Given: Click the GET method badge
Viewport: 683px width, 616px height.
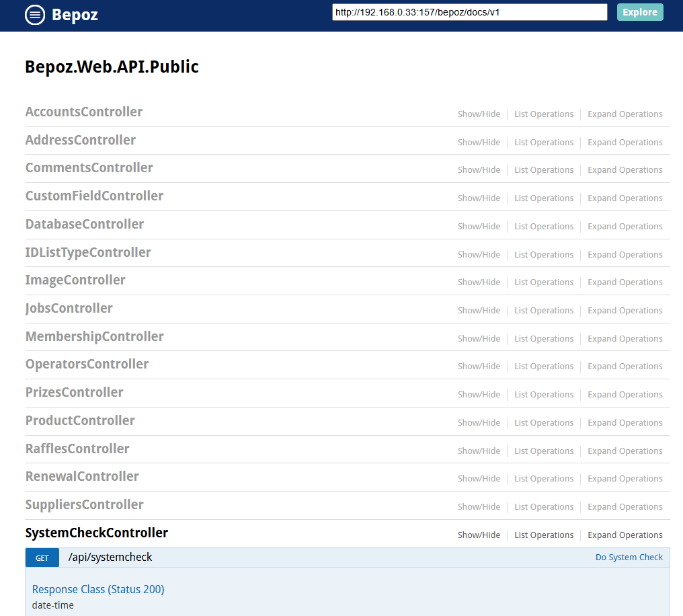Looking at the screenshot, I should pyautogui.click(x=42, y=558).
